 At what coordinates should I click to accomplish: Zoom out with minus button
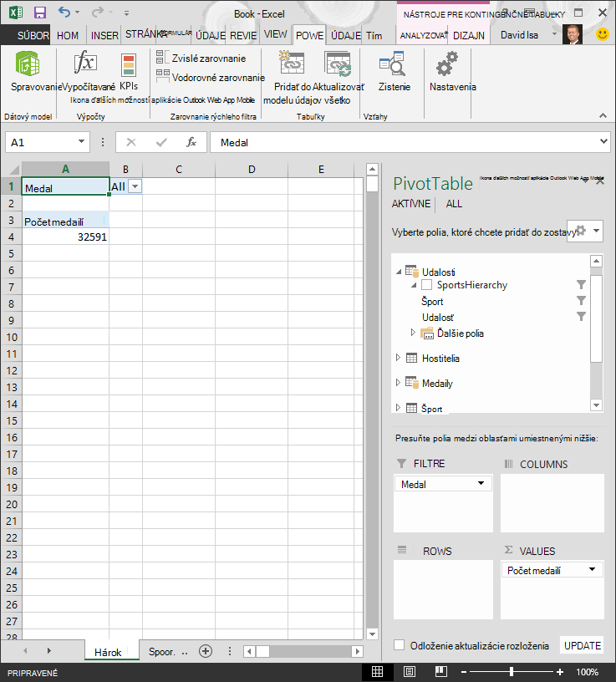coord(464,672)
